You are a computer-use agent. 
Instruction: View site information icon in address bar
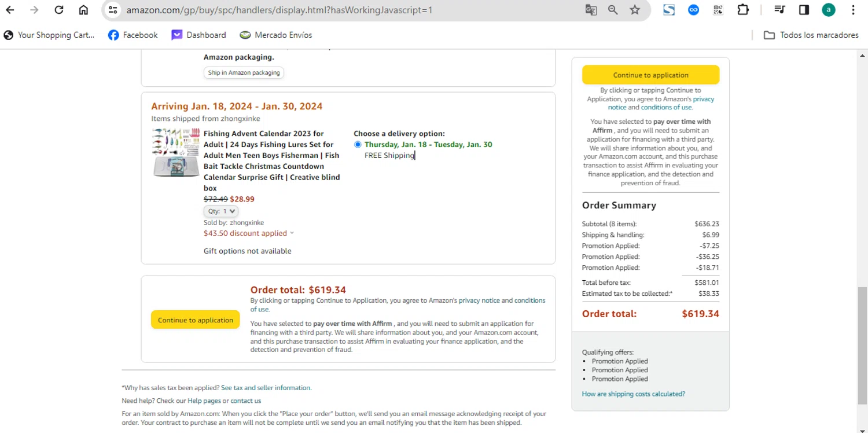[113, 10]
